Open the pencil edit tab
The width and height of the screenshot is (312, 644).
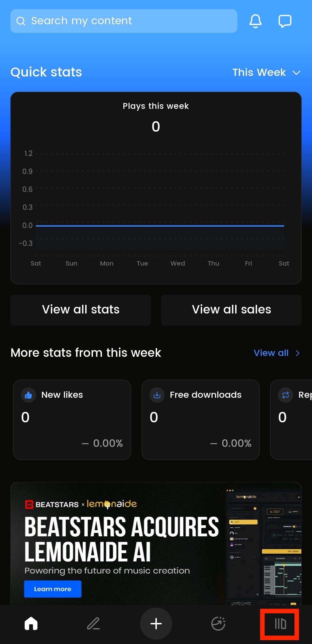93,624
